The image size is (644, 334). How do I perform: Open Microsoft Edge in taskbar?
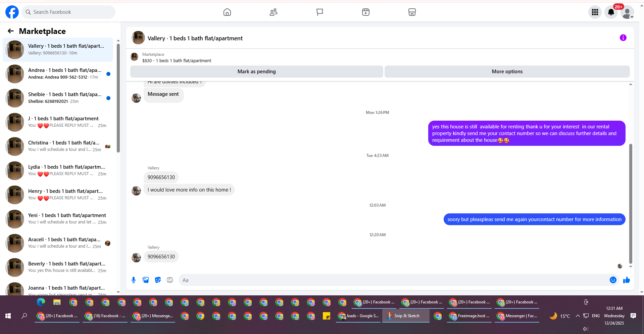pos(41,302)
